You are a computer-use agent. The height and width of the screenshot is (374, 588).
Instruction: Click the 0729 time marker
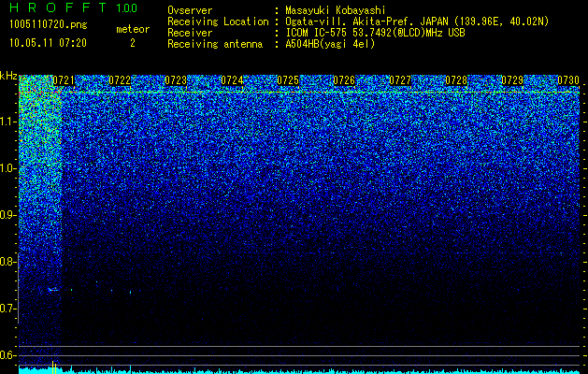(x=512, y=80)
